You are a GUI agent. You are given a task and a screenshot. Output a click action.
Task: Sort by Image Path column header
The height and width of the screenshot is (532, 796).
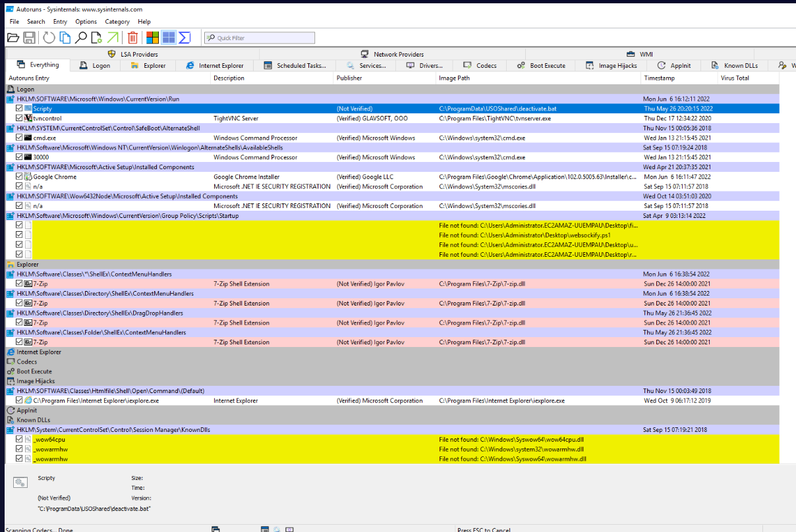tap(538, 78)
